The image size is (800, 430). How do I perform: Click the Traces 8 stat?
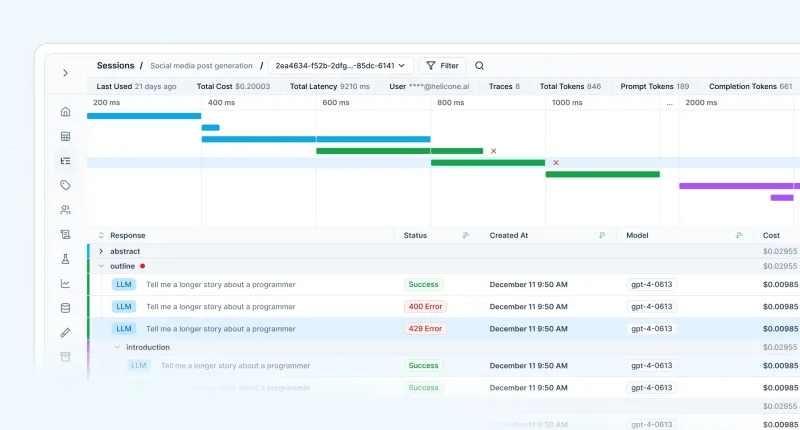point(504,87)
